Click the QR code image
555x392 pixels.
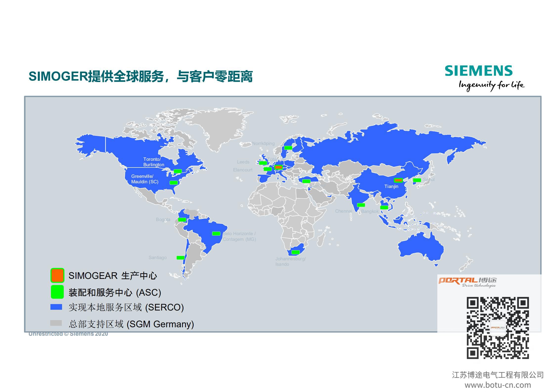tap(498, 328)
